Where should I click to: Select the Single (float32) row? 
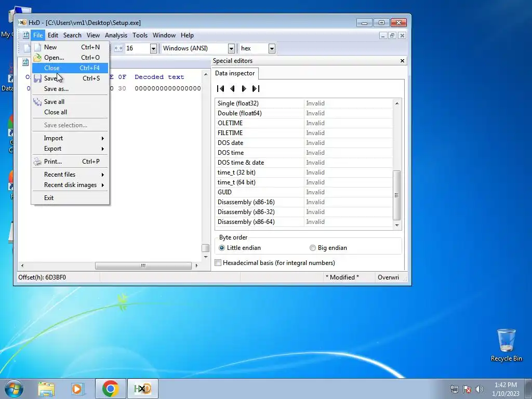tap(303, 103)
